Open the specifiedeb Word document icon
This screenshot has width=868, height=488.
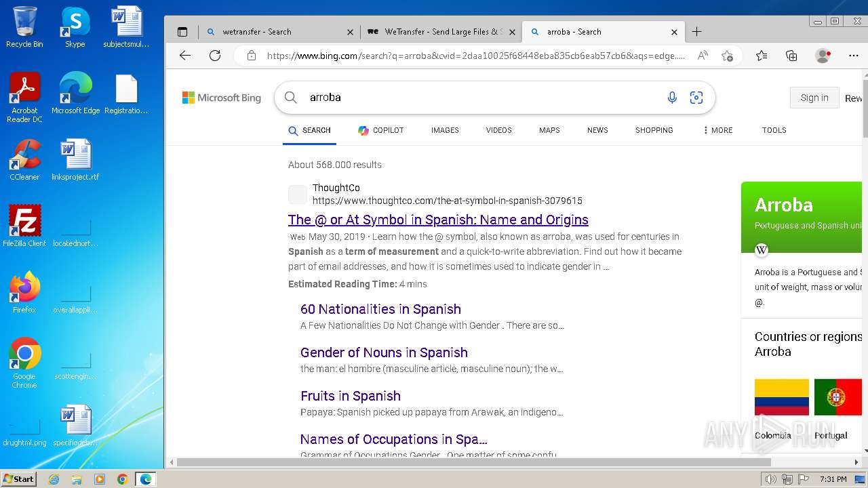pos(75,426)
